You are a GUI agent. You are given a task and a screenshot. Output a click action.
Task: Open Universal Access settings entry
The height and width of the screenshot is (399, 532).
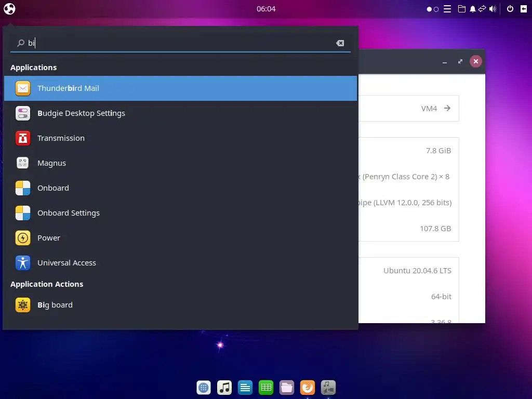pyautogui.click(x=180, y=263)
